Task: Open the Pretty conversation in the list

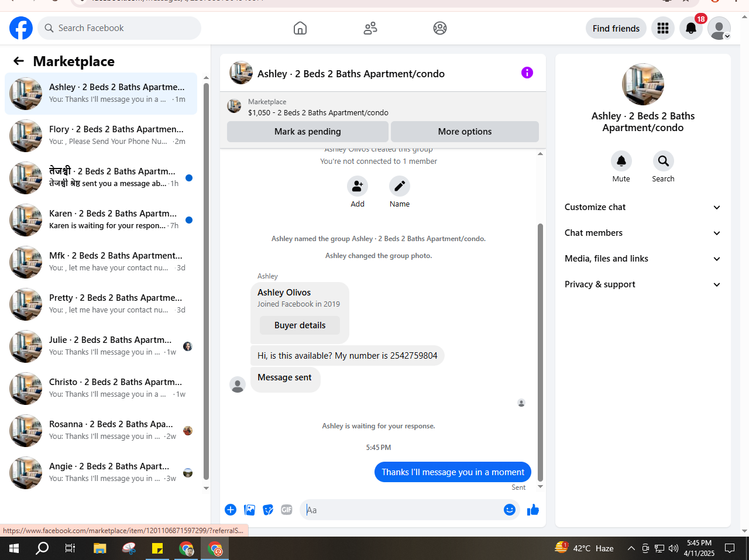Action: pos(101,304)
